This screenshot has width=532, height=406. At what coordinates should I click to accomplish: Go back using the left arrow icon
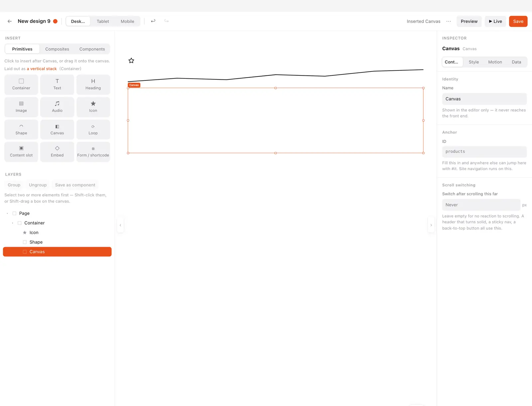pos(10,21)
